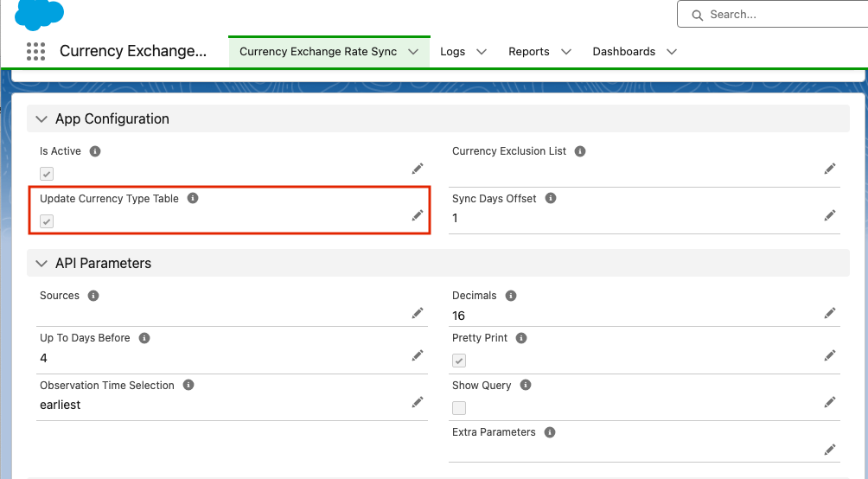Edit the Show Query pencil
The height and width of the screenshot is (479, 868).
pos(830,402)
